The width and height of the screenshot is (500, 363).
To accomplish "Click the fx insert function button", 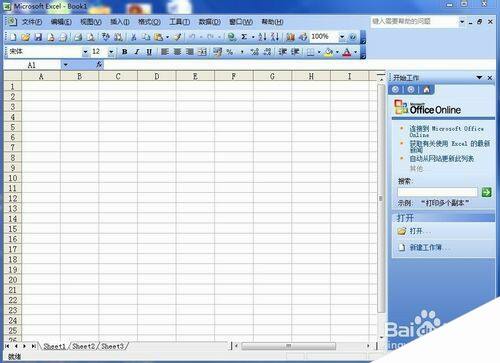I will click(x=99, y=65).
